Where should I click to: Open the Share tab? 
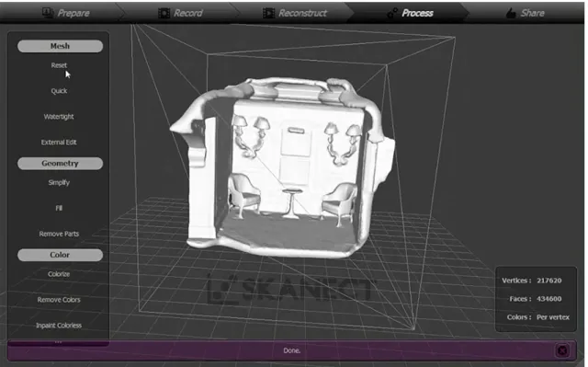click(x=525, y=13)
